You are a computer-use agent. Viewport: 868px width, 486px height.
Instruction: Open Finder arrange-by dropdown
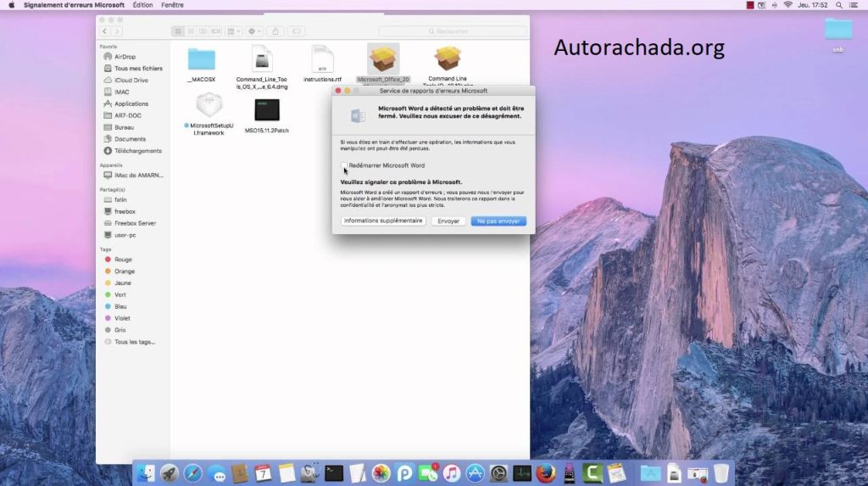pos(234,31)
